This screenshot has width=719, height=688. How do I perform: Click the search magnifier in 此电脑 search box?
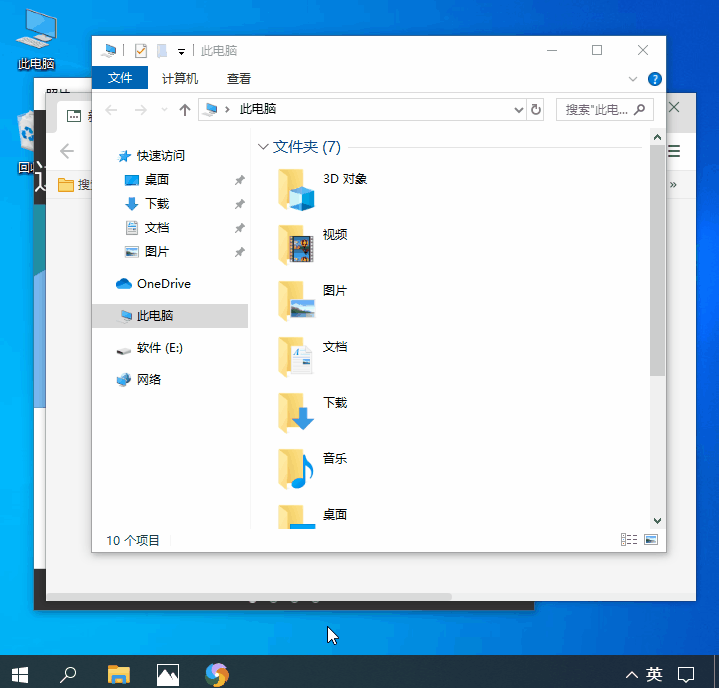point(639,110)
